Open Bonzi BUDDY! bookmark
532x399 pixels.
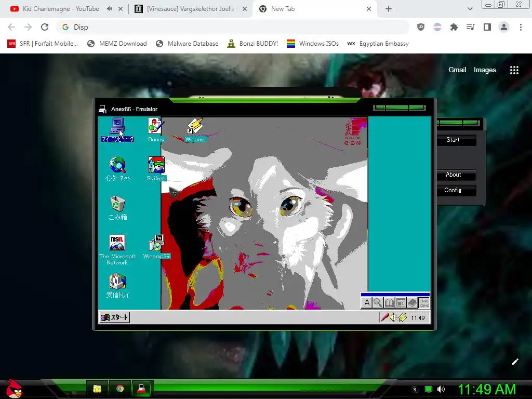[253, 44]
